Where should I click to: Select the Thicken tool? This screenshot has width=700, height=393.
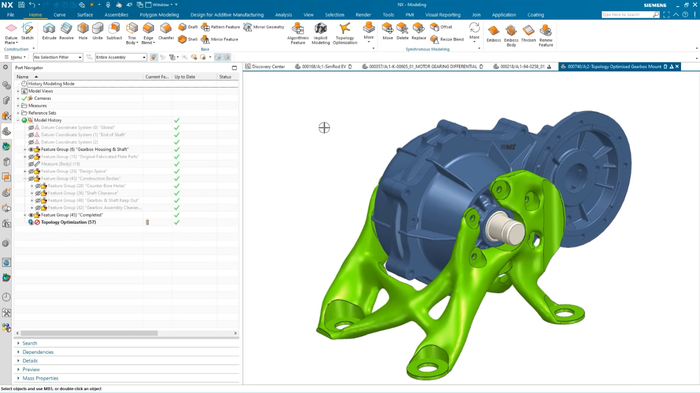[528, 33]
